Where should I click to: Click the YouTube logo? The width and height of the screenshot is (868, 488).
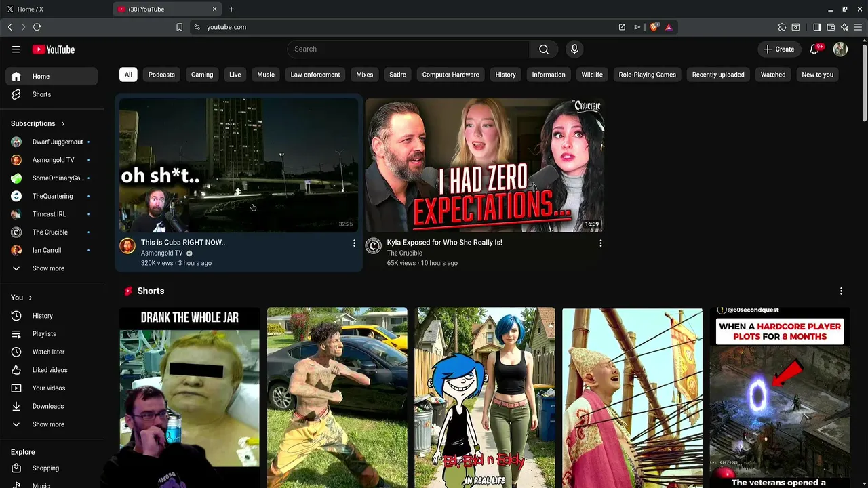coord(53,49)
